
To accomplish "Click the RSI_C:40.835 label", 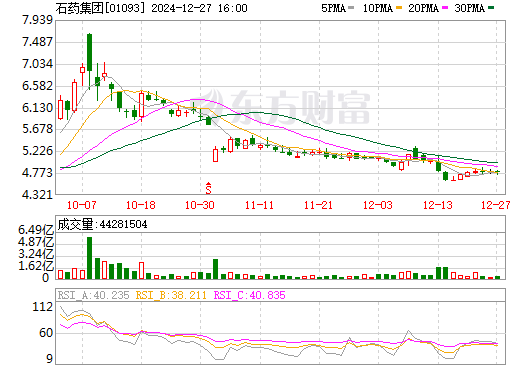I will (x=249, y=295).
